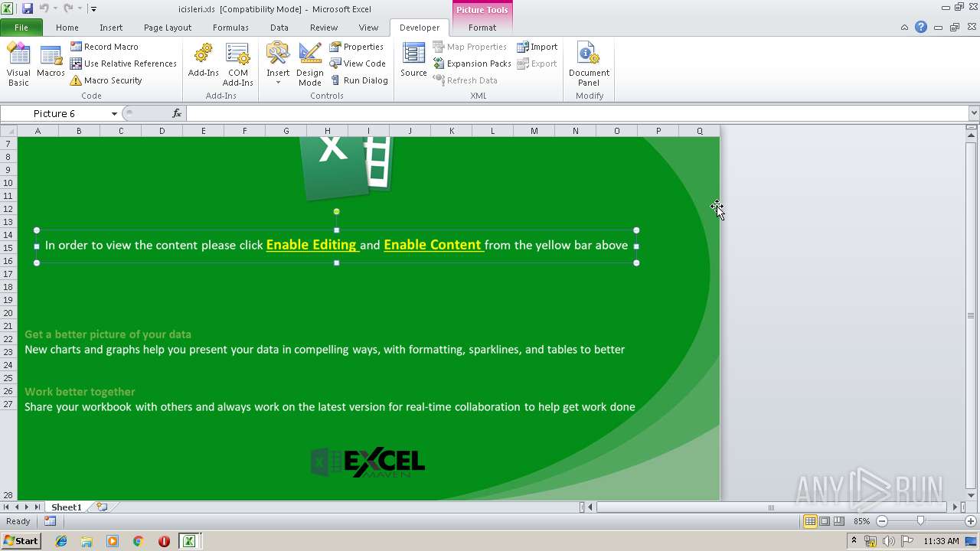Switch to Page Break Preview
Image resolution: width=980 pixels, height=551 pixels.
point(839,521)
